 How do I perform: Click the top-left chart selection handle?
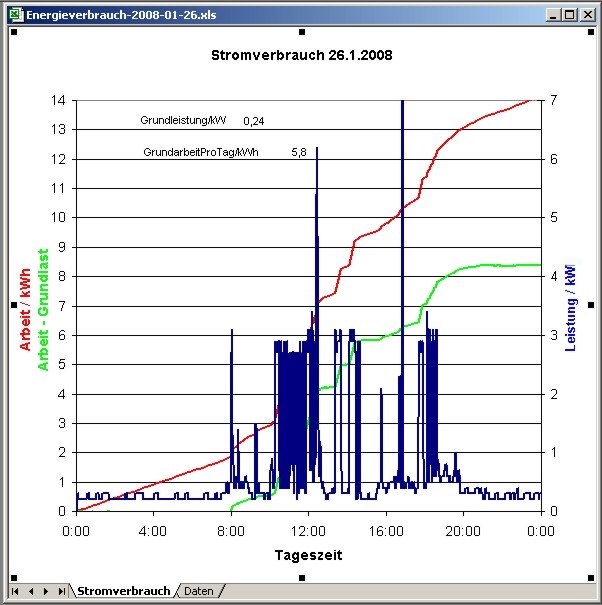pyautogui.click(x=15, y=33)
